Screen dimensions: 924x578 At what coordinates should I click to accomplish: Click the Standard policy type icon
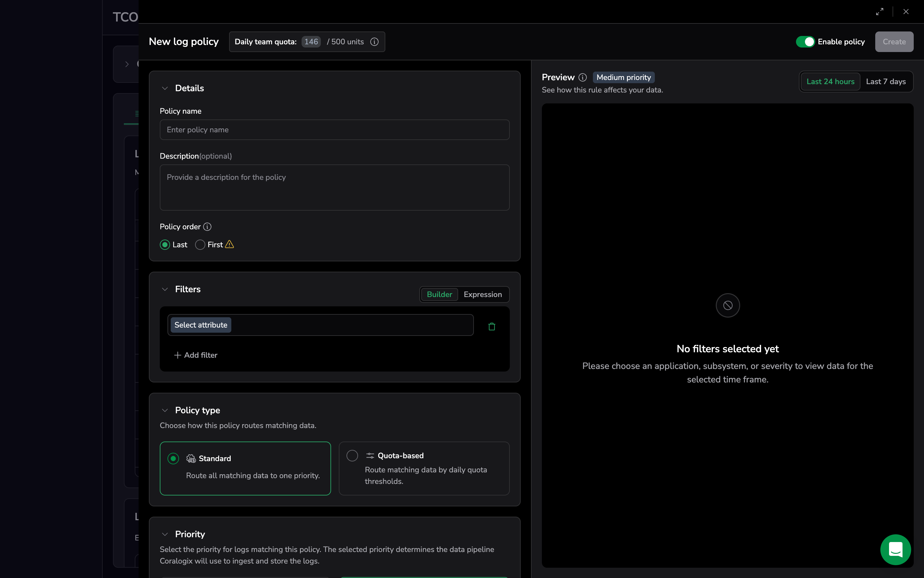(191, 458)
